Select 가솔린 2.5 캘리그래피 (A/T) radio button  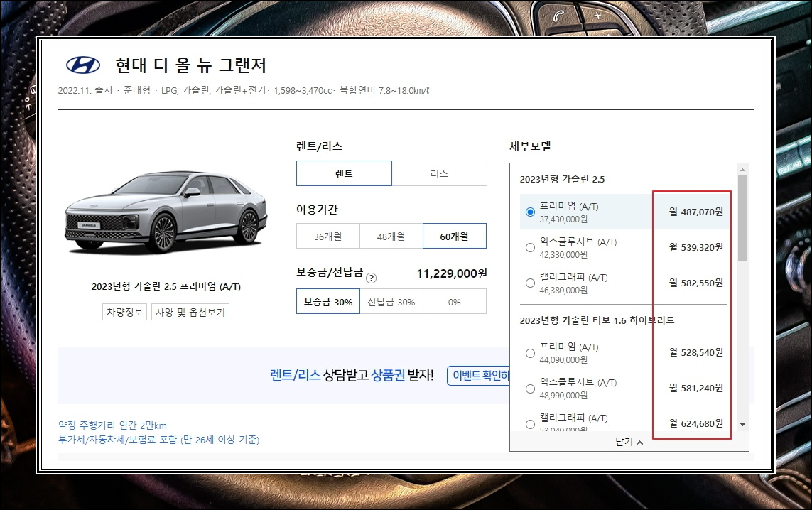coord(530,283)
